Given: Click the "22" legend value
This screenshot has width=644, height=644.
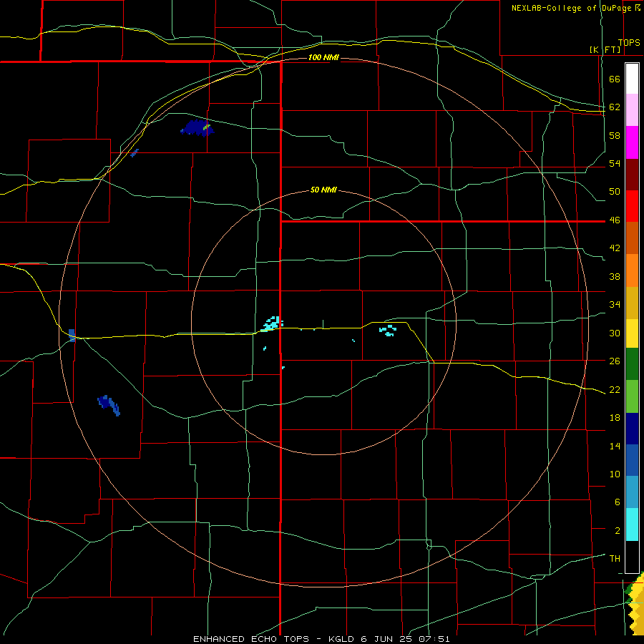Looking at the screenshot, I should 615,390.
